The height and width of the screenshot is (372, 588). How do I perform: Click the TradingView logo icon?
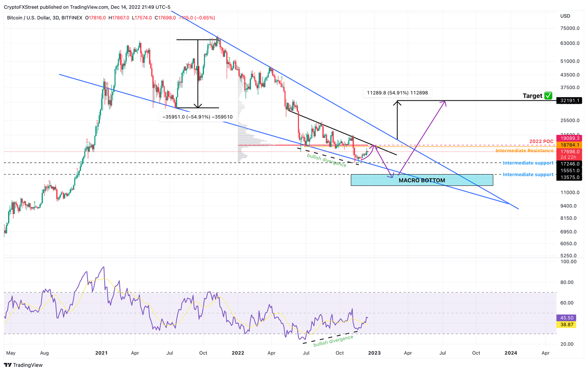pyautogui.click(x=8, y=365)
